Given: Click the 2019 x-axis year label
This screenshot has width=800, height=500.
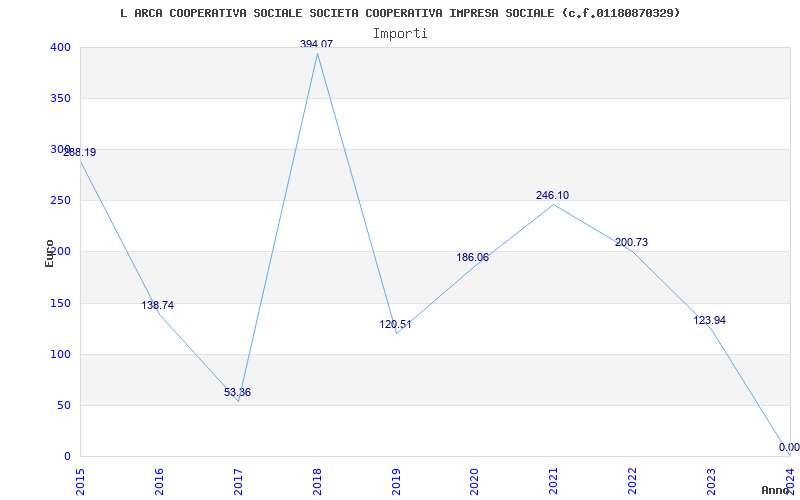Looking at the screenshot, I should point(396,481).
